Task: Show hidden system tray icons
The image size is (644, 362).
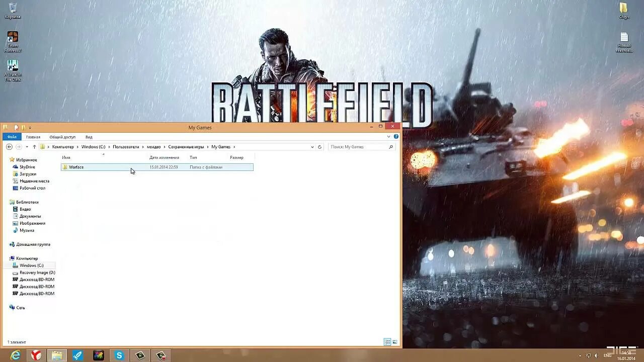Action: pyautogui.click(x=580, y=355)
